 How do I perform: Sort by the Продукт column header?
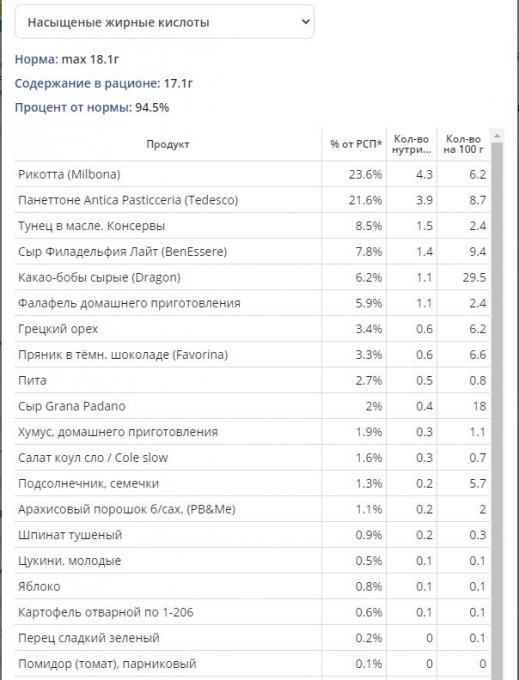click(x=168, y=144)
